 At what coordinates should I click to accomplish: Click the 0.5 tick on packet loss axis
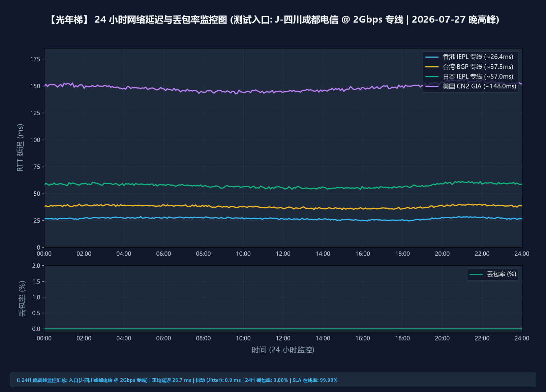pos(36,313)
